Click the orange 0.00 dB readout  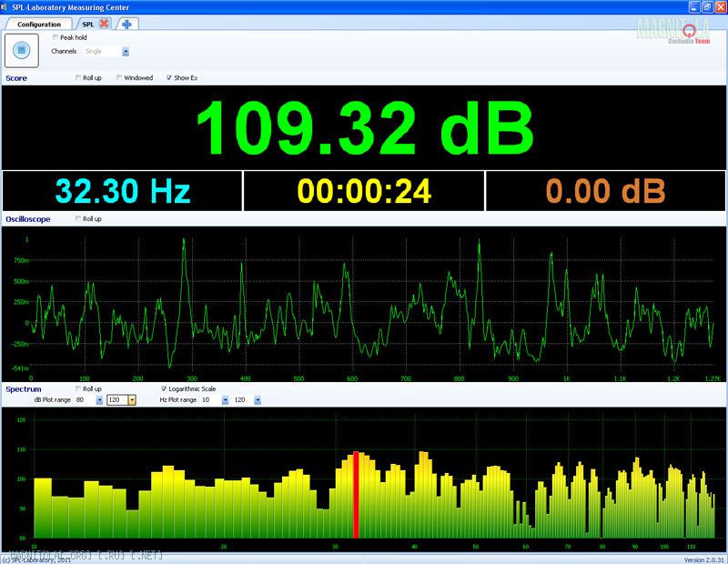click(605, 191)
